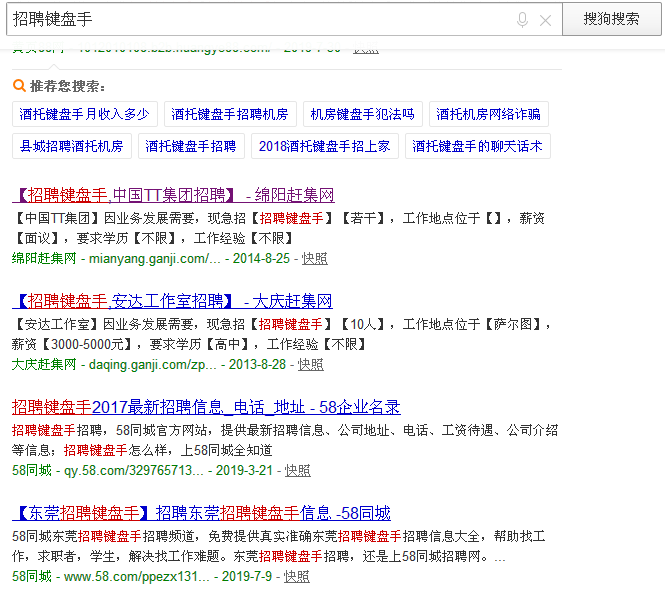Focus the search field containing 招聘键盘手
The width and height of the screenshot is (665, 595).
[x=260, y=20]
